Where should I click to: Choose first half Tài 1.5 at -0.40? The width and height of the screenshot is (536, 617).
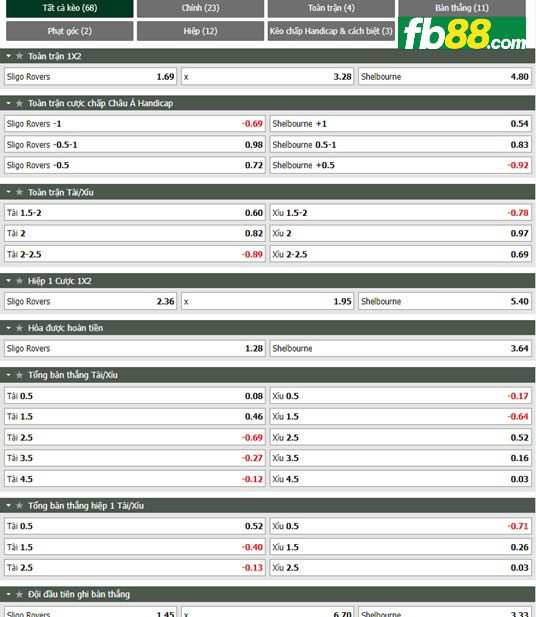pos(135,547)
